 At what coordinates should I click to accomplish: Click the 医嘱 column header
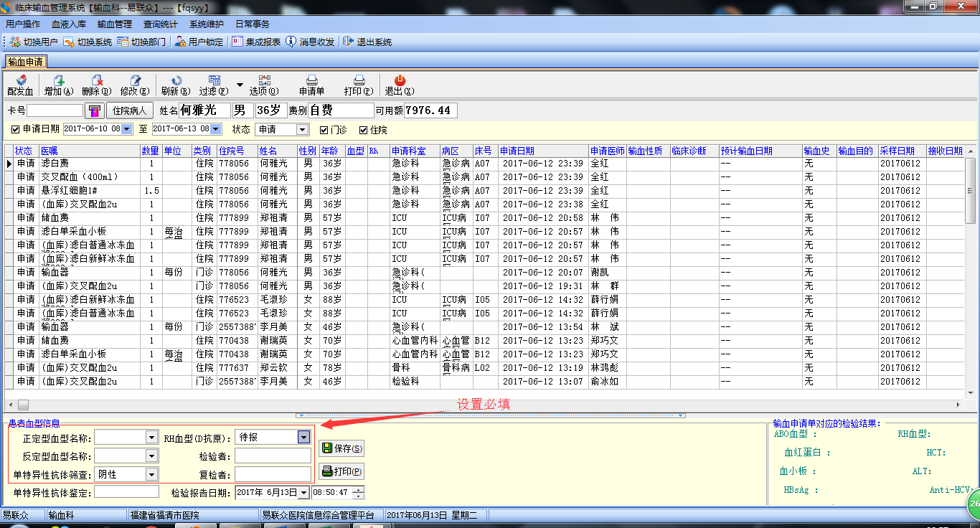[89, 151]
